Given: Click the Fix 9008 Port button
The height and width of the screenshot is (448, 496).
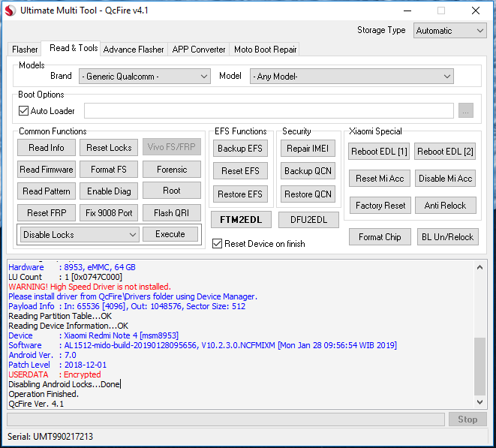Looking at the screenshot, I should pos(109,213).
